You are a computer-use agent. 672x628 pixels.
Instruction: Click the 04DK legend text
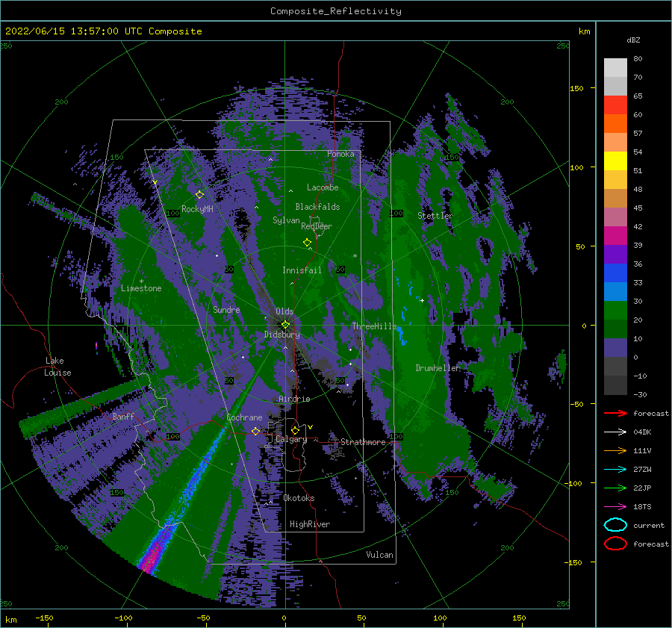pyautogui.click(x=642, y=432)
